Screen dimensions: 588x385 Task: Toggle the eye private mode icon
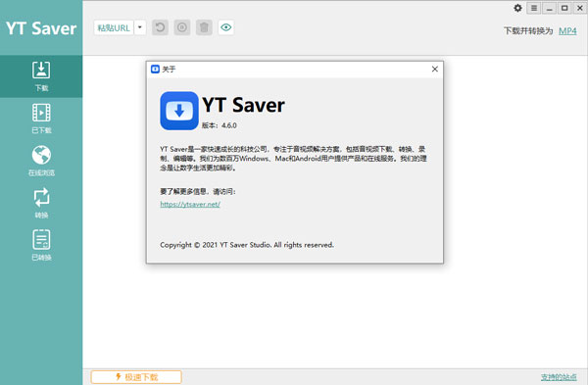(226, 27)
